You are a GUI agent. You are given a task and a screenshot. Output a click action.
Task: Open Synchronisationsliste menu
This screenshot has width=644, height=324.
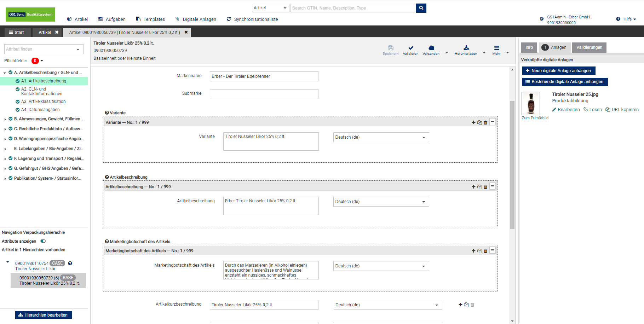(x=252, y=19)
